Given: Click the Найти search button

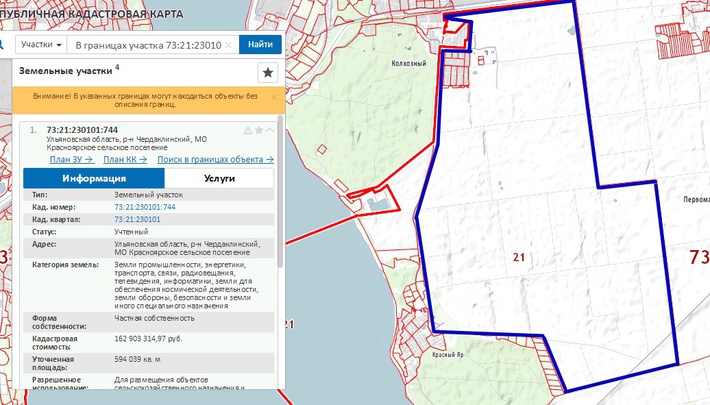Looking at the screenshot, I should click(x=260, y=45).
